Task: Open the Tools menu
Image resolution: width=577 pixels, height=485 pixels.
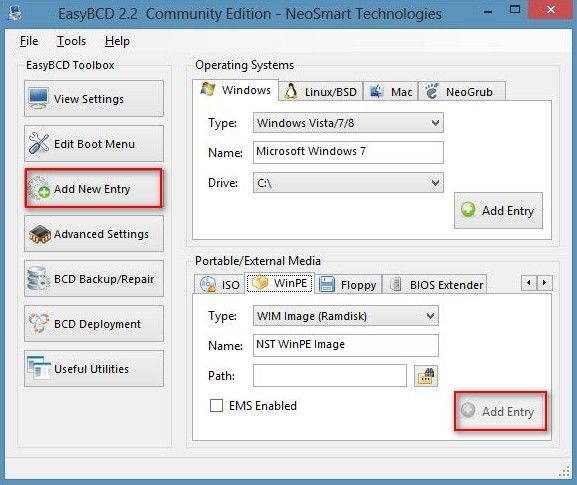Action: coord(71,41)
